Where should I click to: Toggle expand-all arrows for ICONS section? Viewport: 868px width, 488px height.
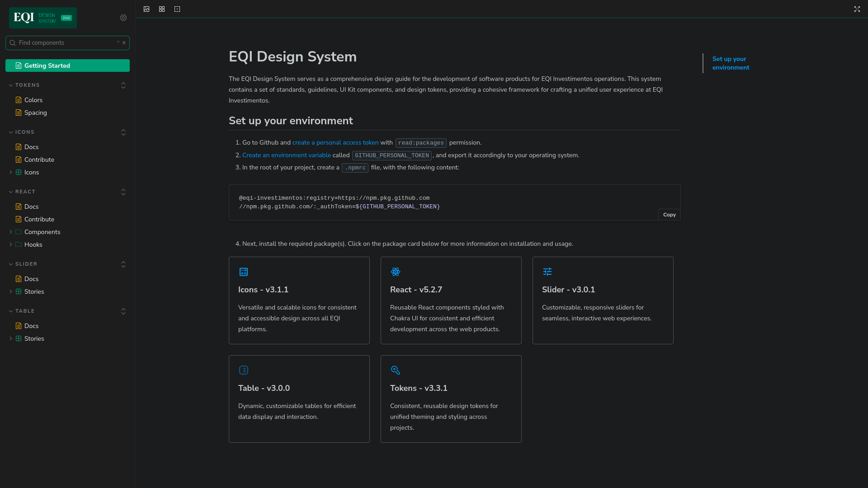pos(123,132)
